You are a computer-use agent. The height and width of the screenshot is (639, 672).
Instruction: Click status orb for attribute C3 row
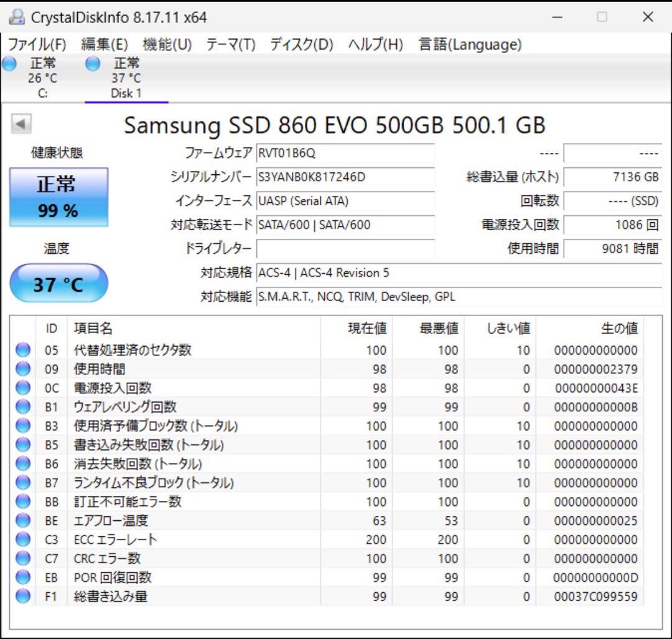pos(23,539)
